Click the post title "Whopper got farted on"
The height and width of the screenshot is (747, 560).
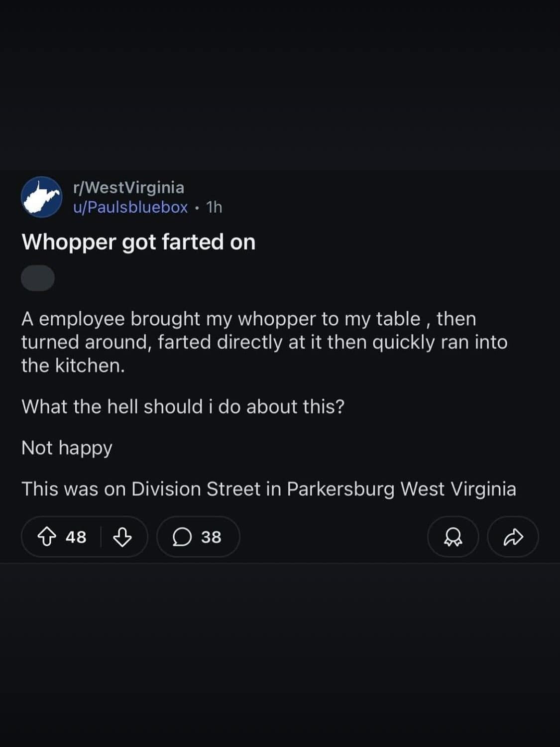138,242
